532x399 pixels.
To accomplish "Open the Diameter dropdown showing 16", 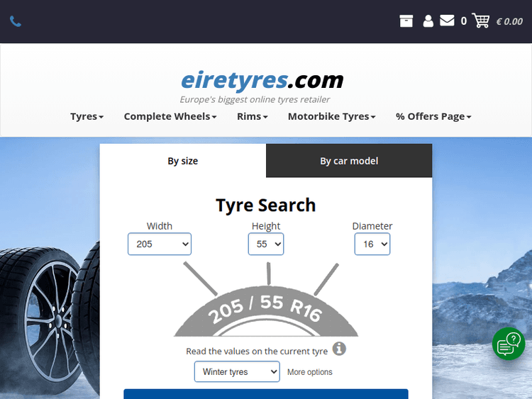I will coord(372,244).
